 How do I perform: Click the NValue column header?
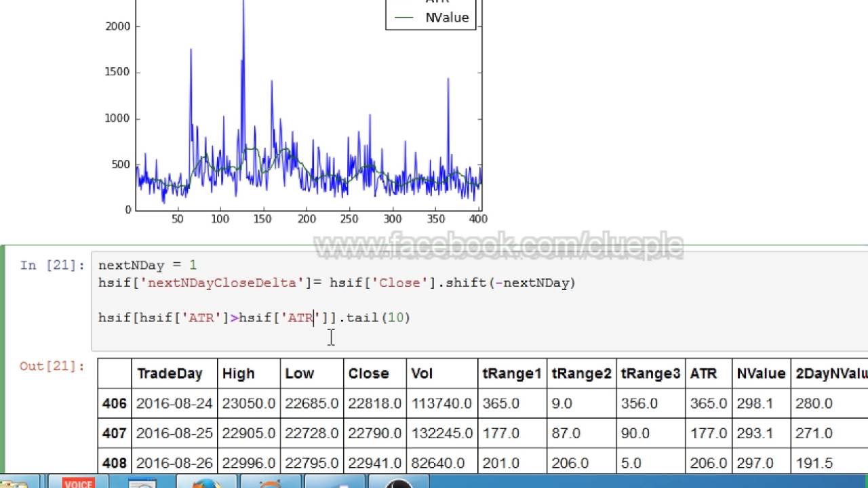[762, 373]
